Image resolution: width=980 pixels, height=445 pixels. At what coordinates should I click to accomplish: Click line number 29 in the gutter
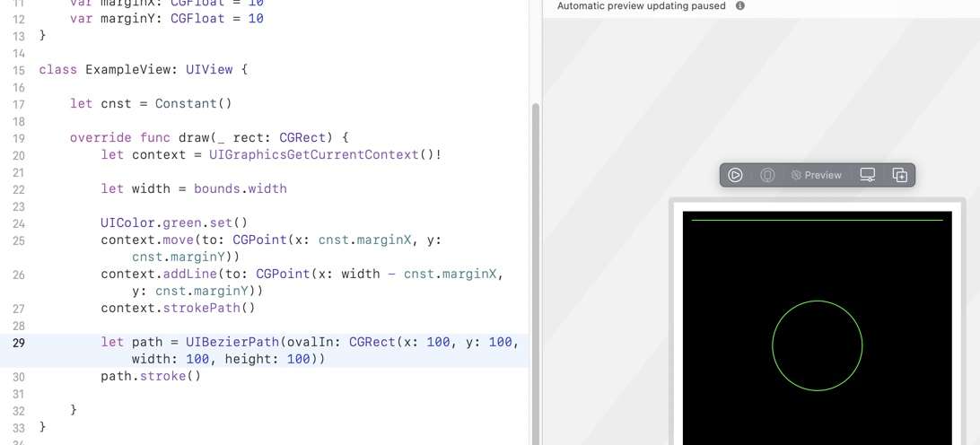(19, 343)
